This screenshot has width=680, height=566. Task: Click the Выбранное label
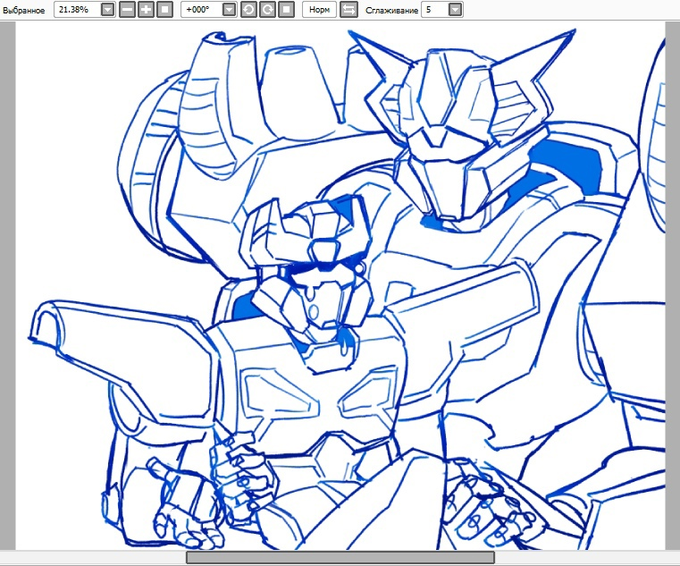pos(24,10)
